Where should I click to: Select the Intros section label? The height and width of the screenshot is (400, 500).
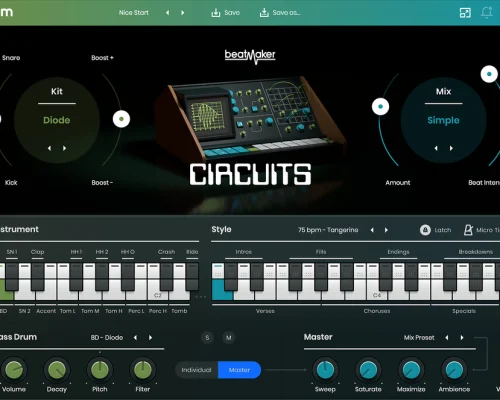(x=244, y=252)
